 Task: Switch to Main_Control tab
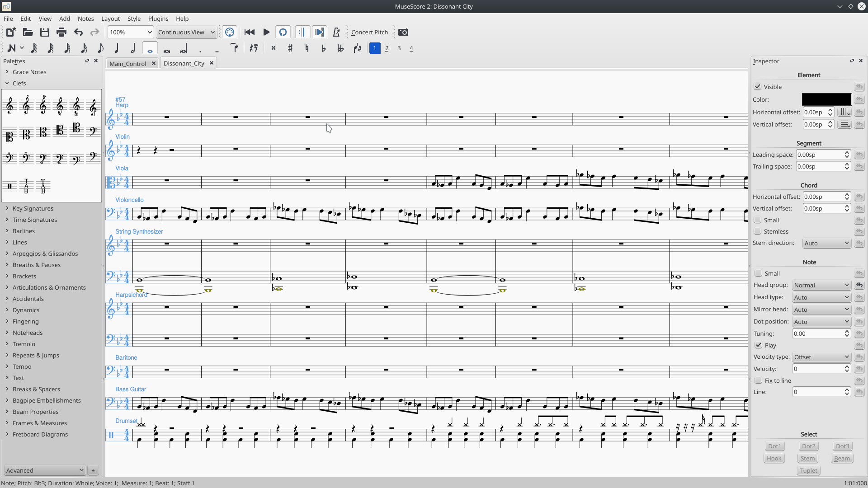127,64
